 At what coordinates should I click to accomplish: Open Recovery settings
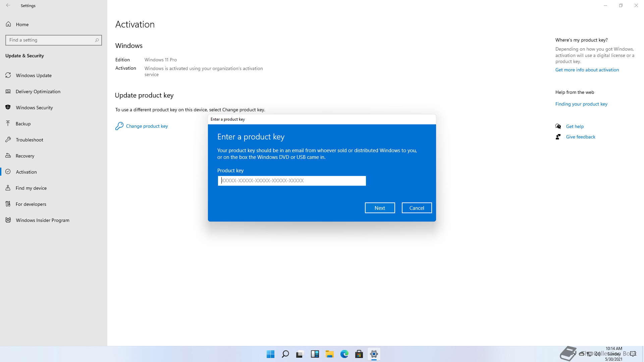pyautogui.click(x=54, y=156)
